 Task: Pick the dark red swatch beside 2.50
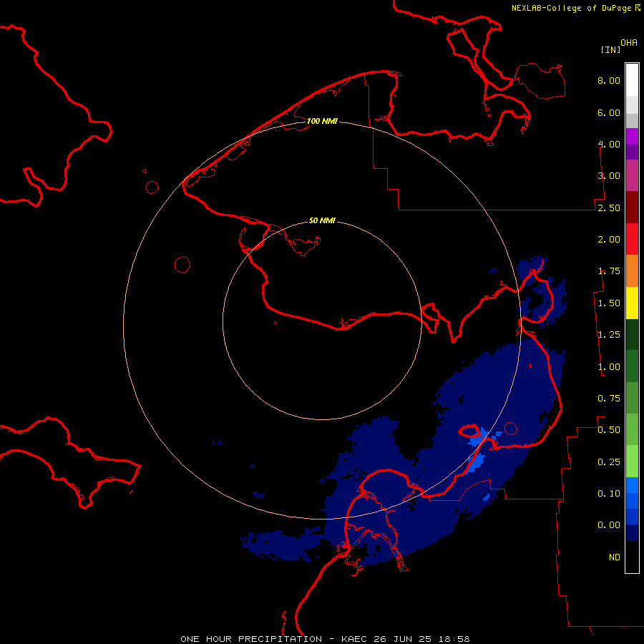(x=632, y=208)
